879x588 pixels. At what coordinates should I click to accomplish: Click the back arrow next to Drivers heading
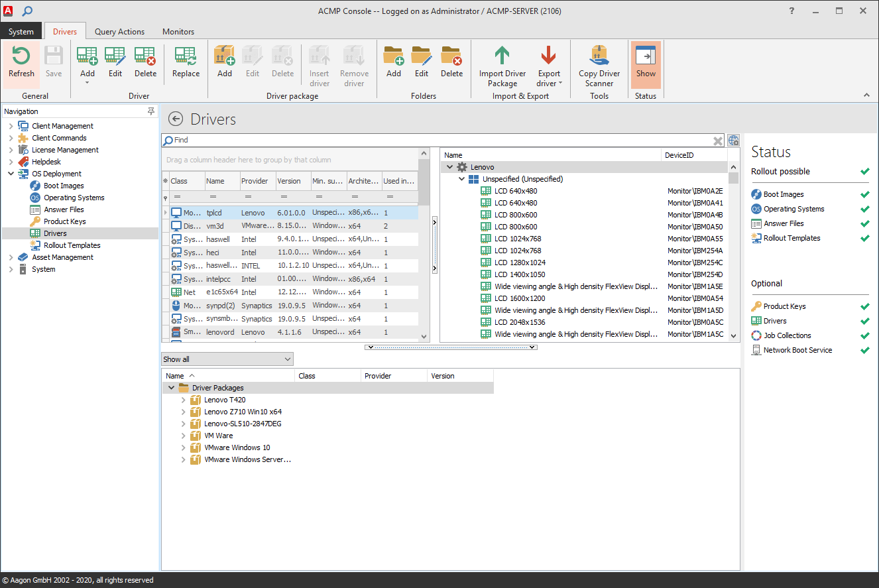click(x=176, y=119)
